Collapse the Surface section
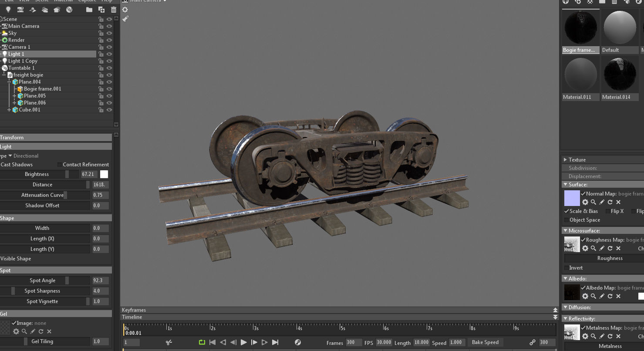The width and height of the screenshot is (644, 351). [x=565, y=185]
